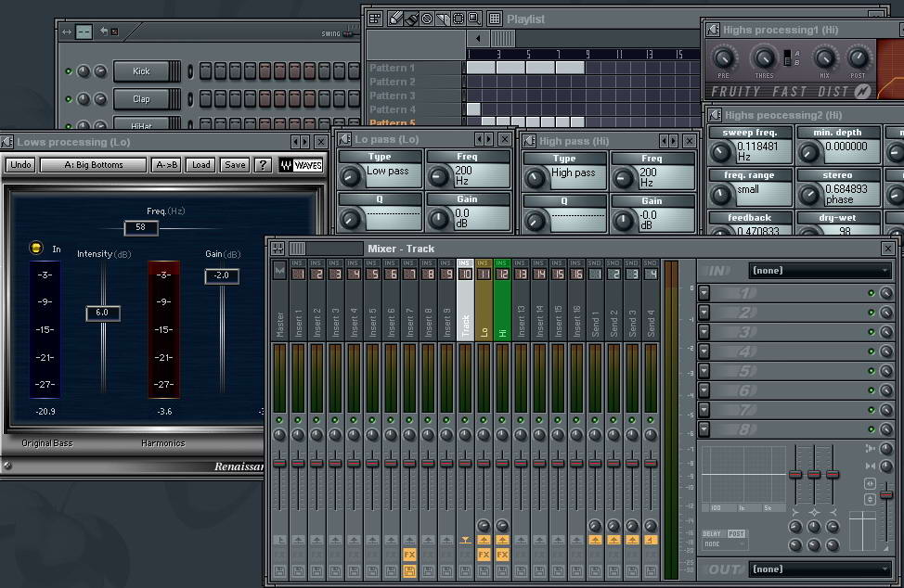
Task: Toggle the In bypass light in Renaissance Bass
Action: click(36, 249)
